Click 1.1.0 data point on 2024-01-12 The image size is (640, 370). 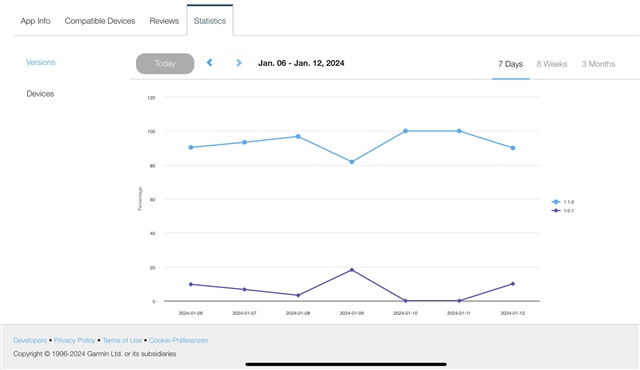(x=513, y=148)
